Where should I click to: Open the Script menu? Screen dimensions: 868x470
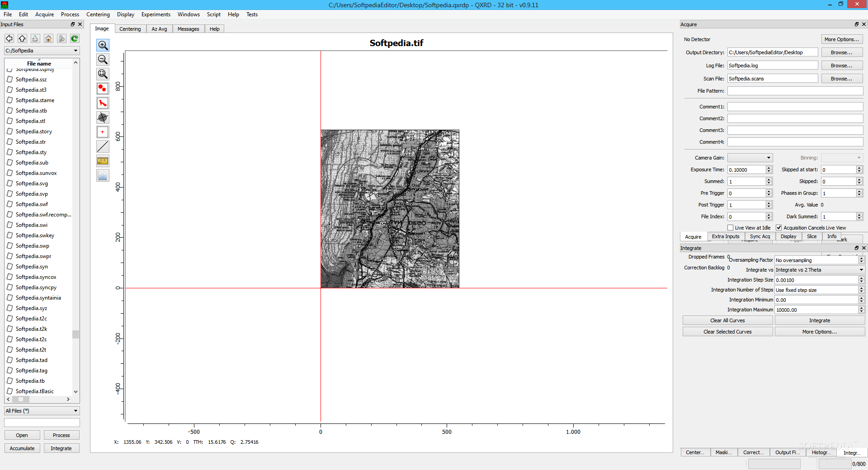point(214,14)
